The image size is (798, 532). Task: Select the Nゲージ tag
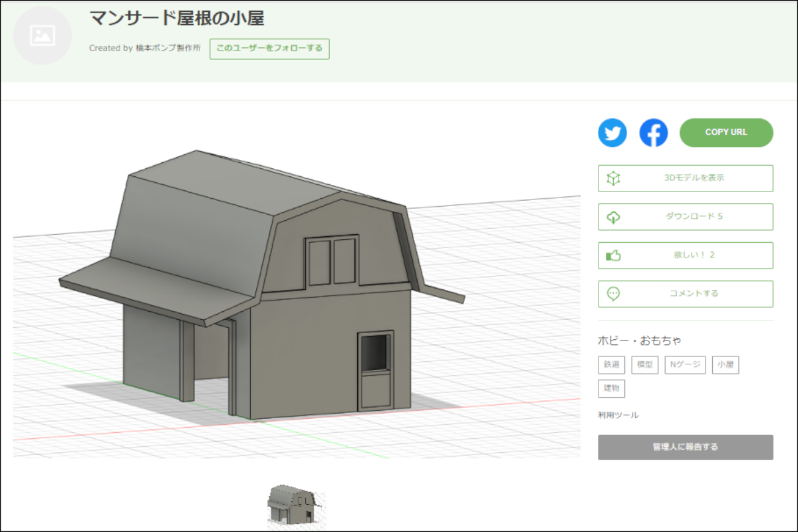point(685,365)
